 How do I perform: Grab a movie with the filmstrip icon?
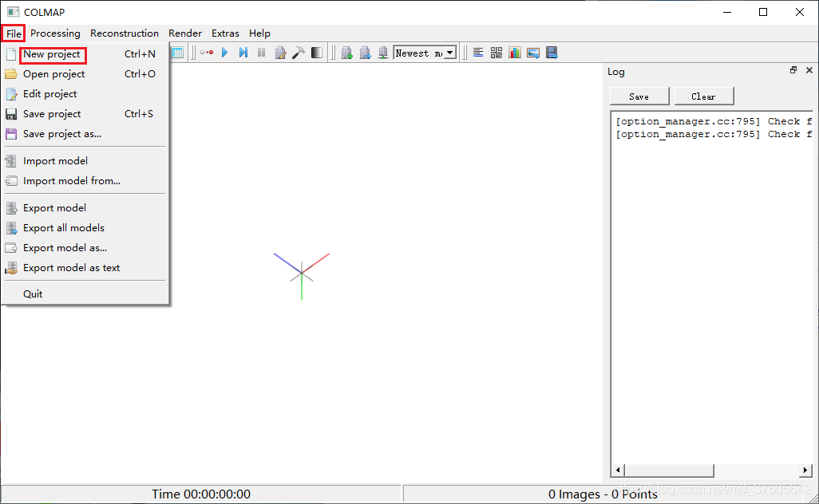click(552, 53)
